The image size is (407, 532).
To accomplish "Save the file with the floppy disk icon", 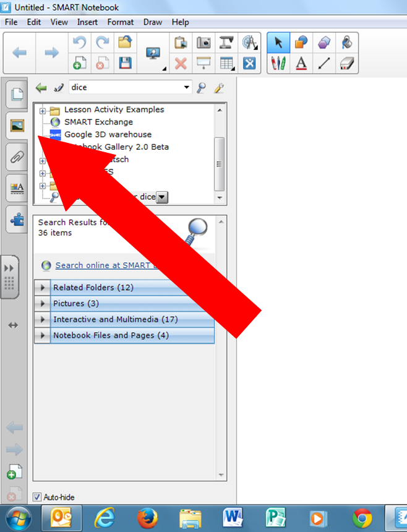I will pyautogui.click(x=125, y=63).
